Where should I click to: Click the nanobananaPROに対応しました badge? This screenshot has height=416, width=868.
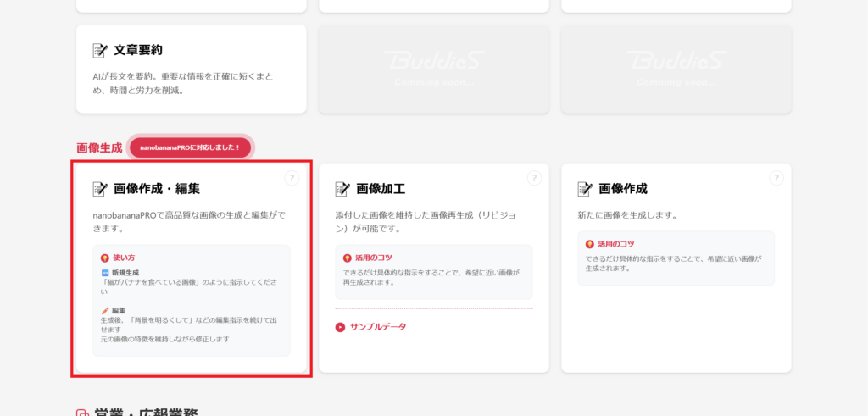(190, 147)
